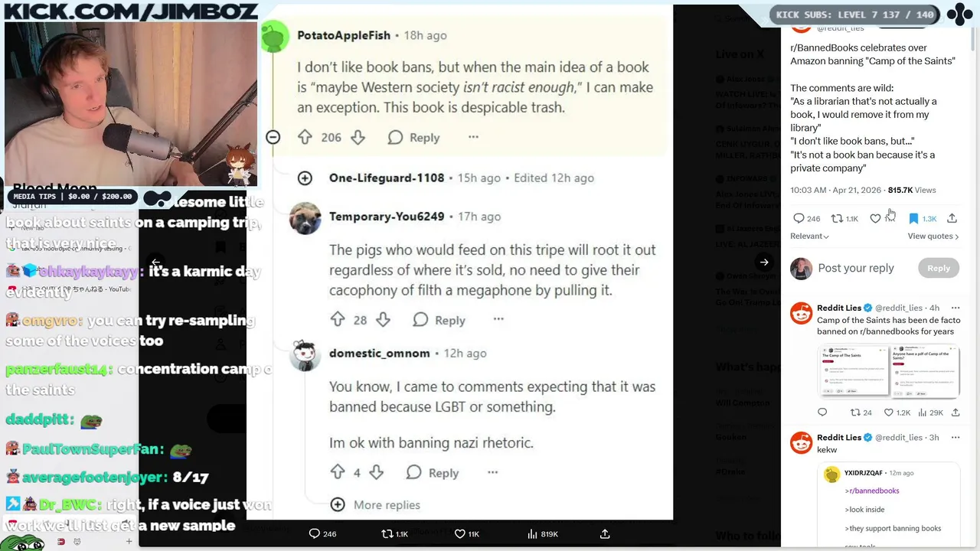980x551 pixels.
Task: Open Relevant replies sort dropdown
Action: coord(809,236)
